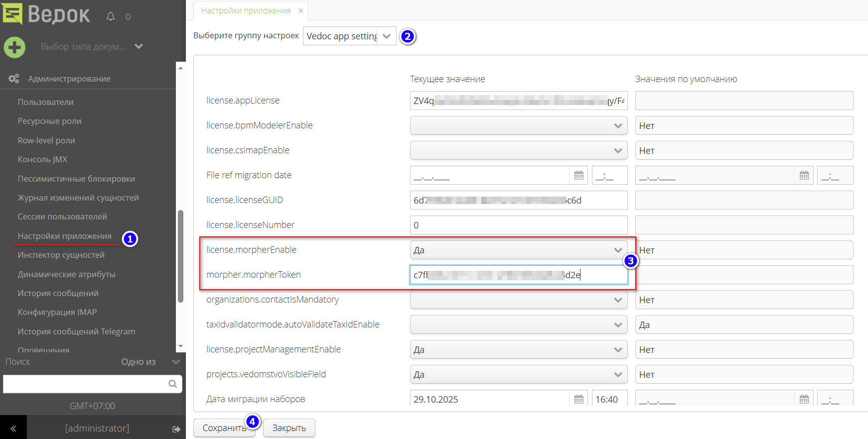This screenshot has width=868, height=439.
Task: Open Пользователи in the admin menu
Action: tap(46, 102)
